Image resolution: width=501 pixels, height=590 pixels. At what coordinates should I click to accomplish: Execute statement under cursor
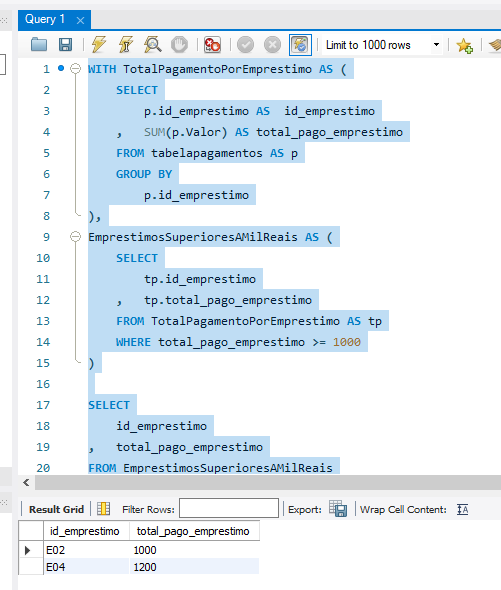(126, 45)
